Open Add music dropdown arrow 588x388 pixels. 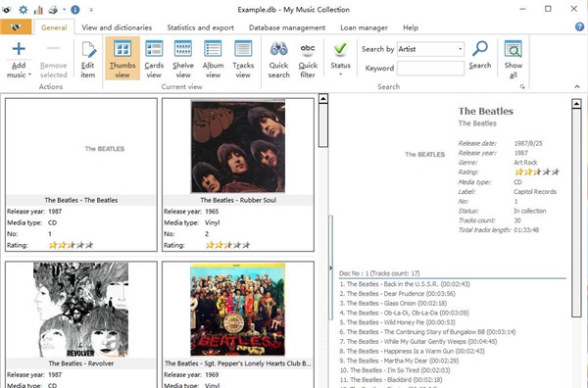tap(29, 74)
